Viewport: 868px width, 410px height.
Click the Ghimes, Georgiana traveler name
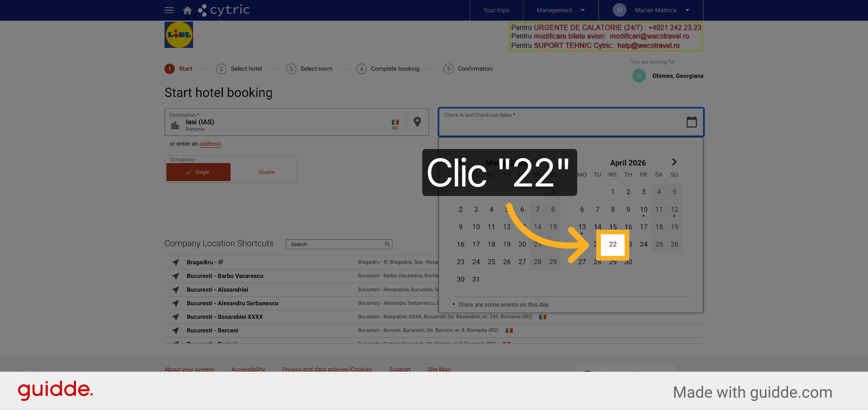tap(678, 76)
